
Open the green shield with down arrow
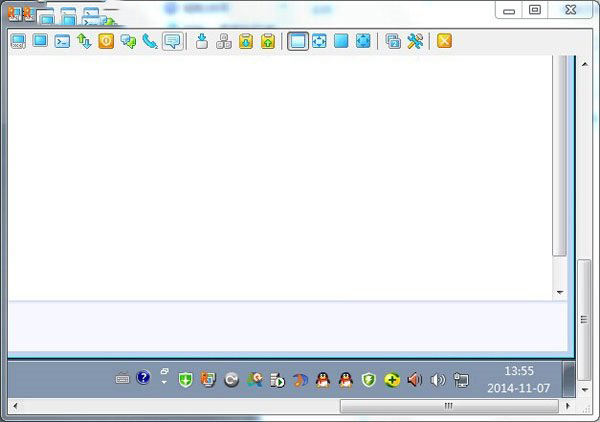coord(186,380)
